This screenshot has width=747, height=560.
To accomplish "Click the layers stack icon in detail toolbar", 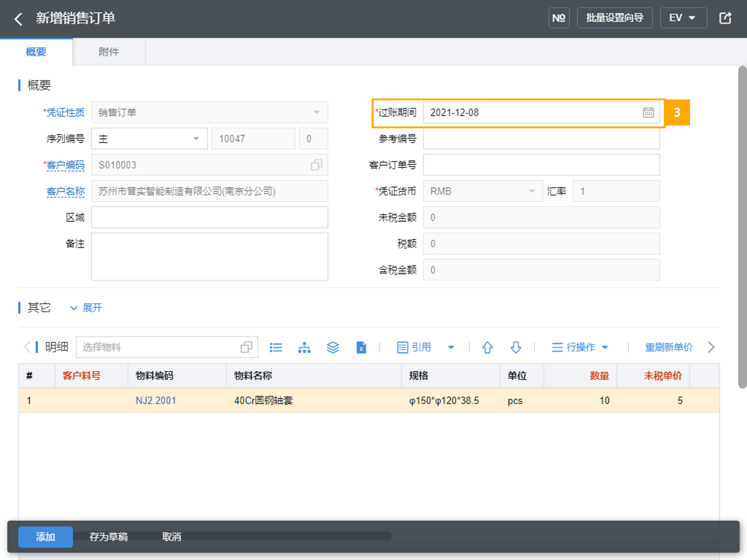I will (x=333, y=347).
